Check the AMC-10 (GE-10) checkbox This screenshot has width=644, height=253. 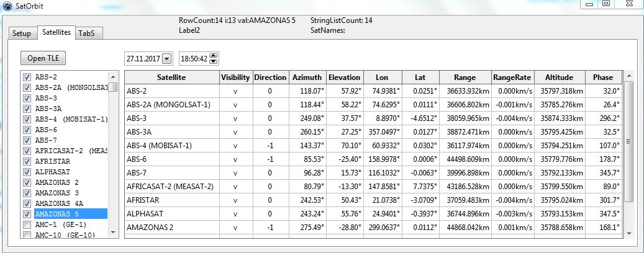click(27, 234)
